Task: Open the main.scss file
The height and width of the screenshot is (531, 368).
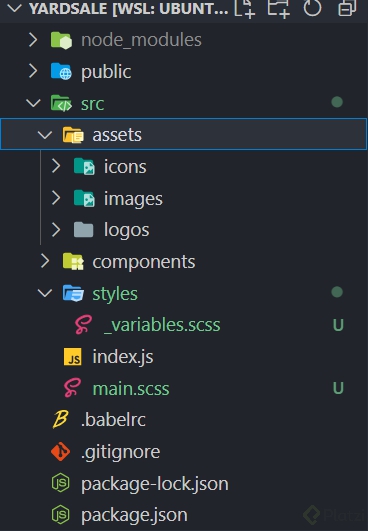Action: coord(131,388)
